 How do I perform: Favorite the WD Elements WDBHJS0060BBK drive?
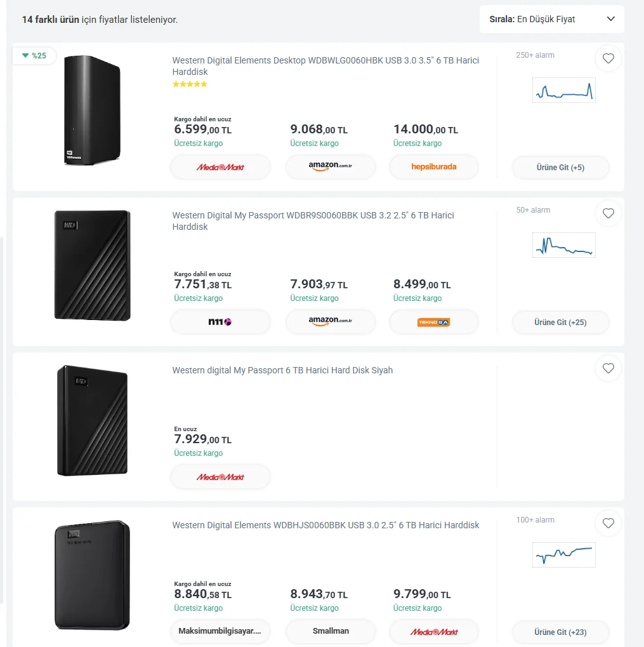[x=608, y=523]
